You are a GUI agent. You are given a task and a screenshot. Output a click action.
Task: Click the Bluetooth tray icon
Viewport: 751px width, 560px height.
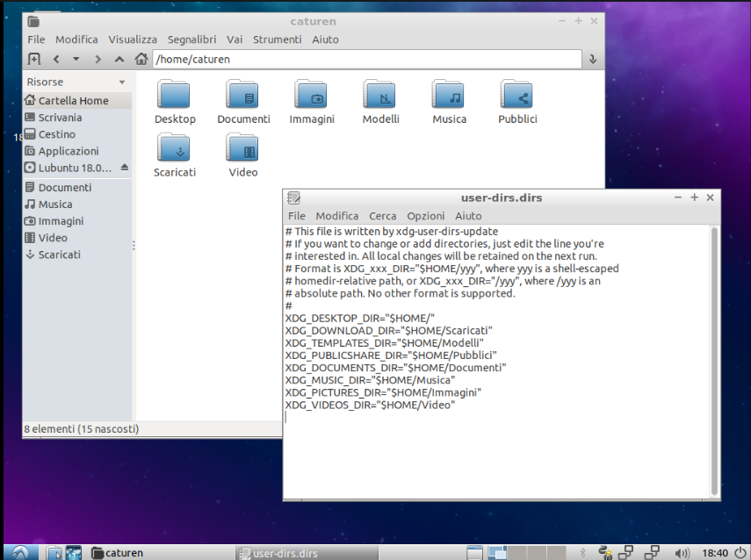582,553
